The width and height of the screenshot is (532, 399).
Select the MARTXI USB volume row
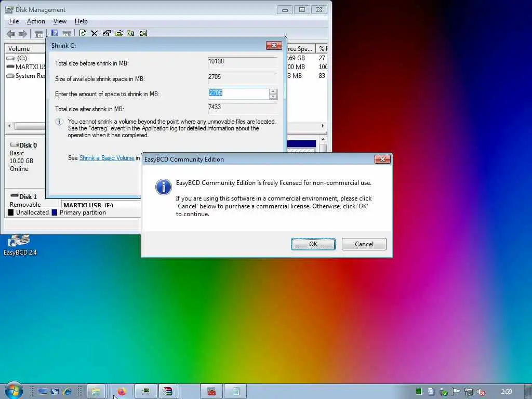click(25, 67)
